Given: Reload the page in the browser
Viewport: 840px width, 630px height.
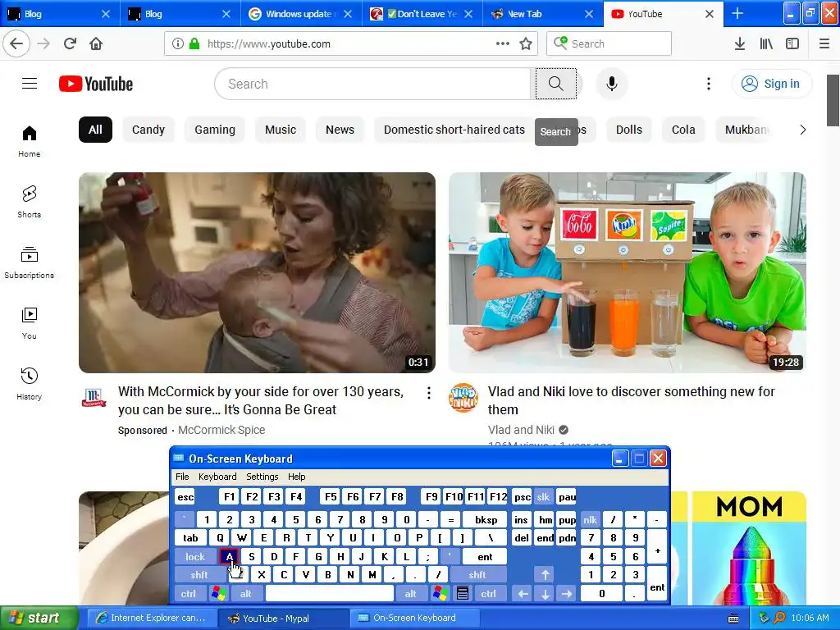Looking at the screenshot, I should click(70, 43).
